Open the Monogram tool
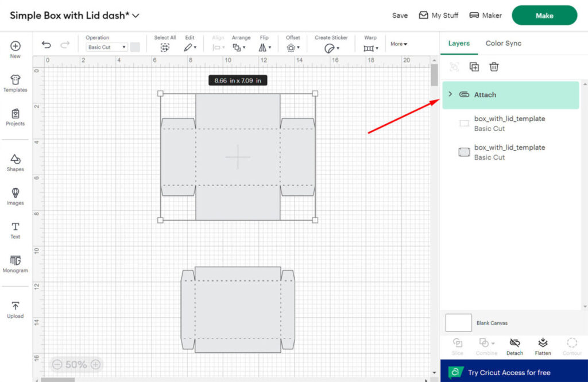Viewport: 588px width, 382px height. [15, 264]
